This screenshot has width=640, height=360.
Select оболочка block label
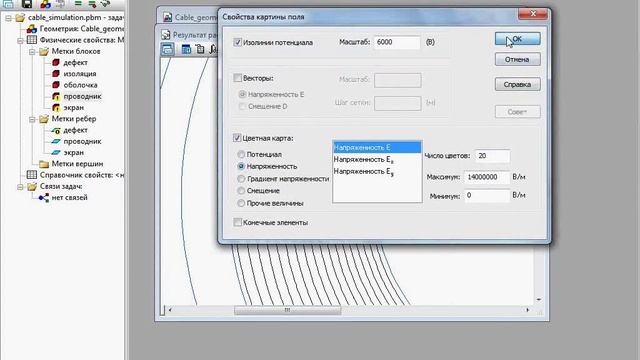pyautogui.click(x=80, y=85)
